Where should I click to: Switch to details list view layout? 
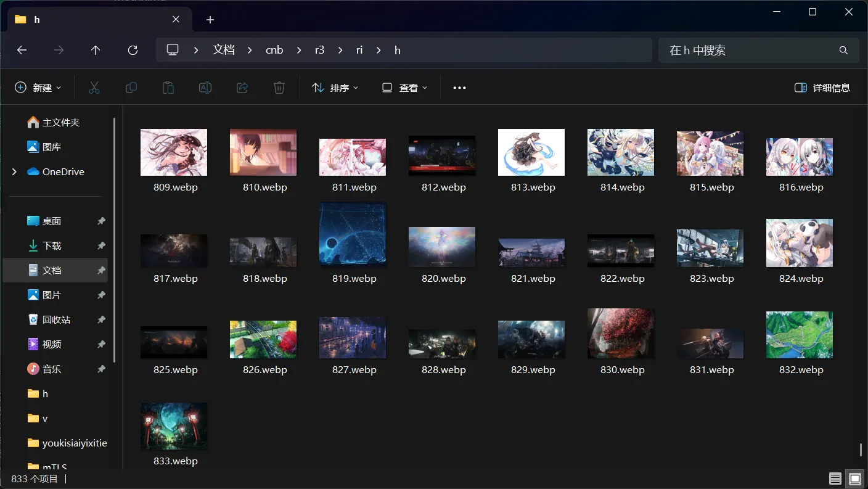click(835, 479)
